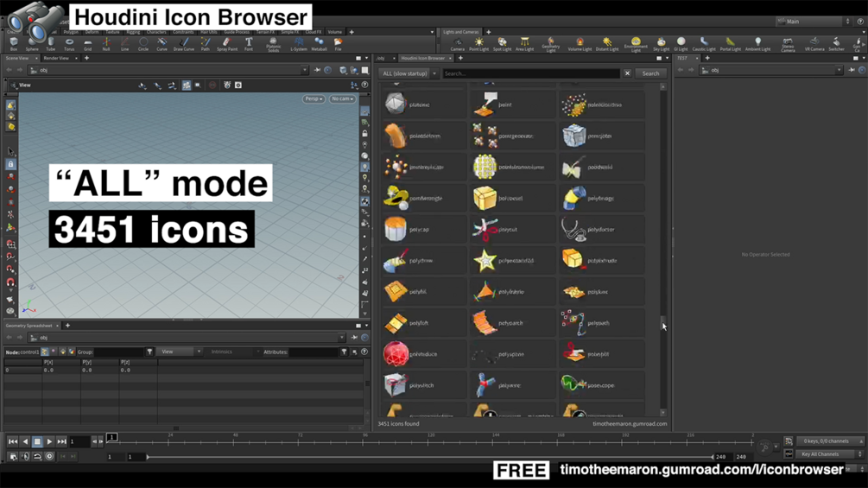Screen dimensions: 868x488
Task: Select the polyreduce red sphere icon tile
Action: click(x=424, y=354)
